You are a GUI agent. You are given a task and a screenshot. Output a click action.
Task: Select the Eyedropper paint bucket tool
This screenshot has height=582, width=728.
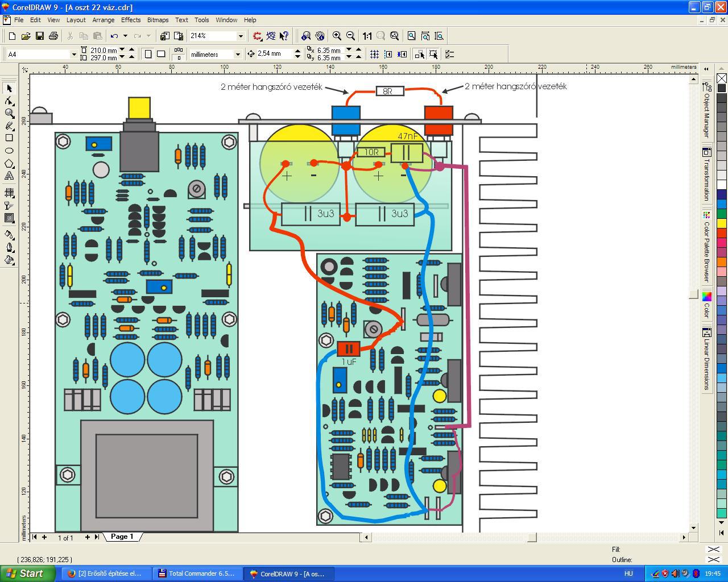pyautogui.click(x=9, y=234)
